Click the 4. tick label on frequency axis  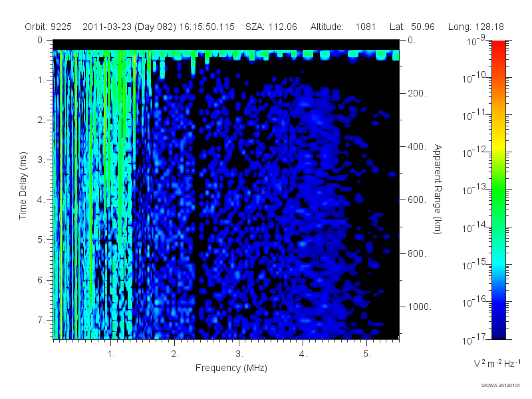tap(303, 354)
